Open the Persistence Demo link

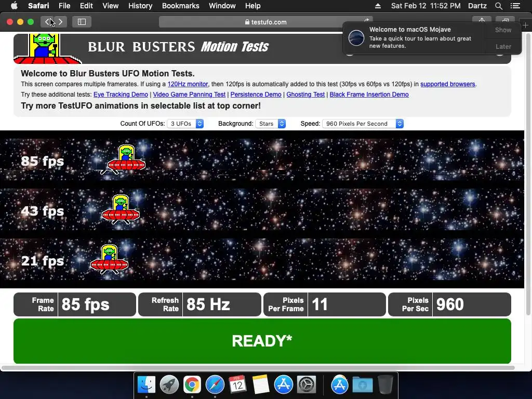coord(256,95)
